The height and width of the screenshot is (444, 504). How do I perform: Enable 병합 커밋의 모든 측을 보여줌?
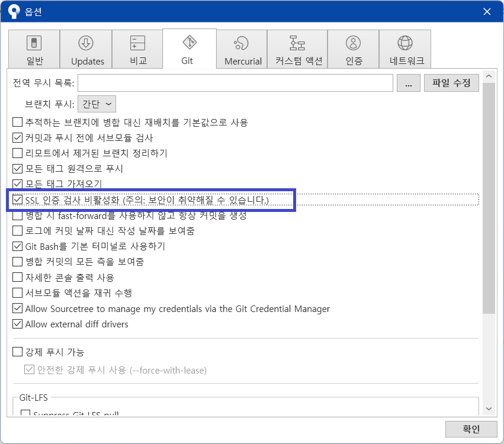17,262
